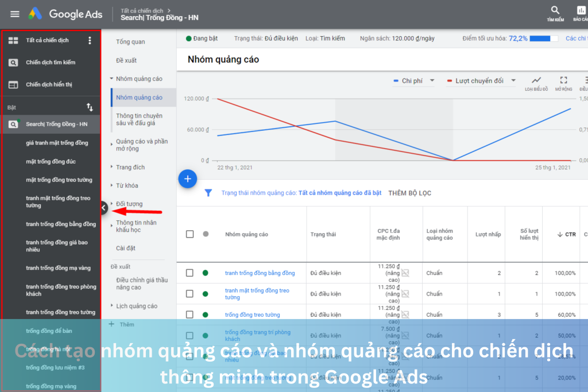The height and width of the screenshot is (392, 588).
Task: Click the plus icon next to Thêm
Action: 111,324
